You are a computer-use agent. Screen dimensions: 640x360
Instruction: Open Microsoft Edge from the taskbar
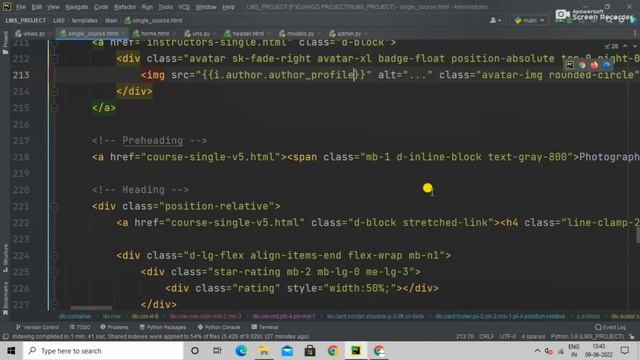click(x=241, y=351)
